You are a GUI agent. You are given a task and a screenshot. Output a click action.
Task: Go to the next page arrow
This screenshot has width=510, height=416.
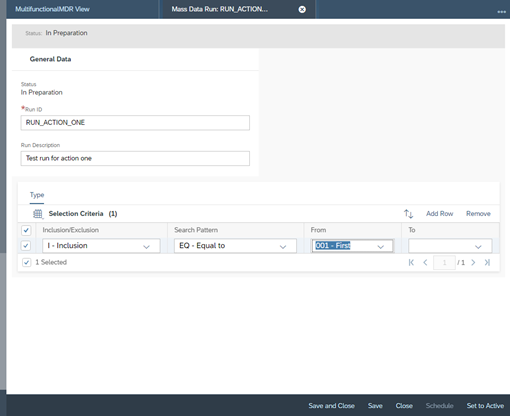click(x=473, y=262)
